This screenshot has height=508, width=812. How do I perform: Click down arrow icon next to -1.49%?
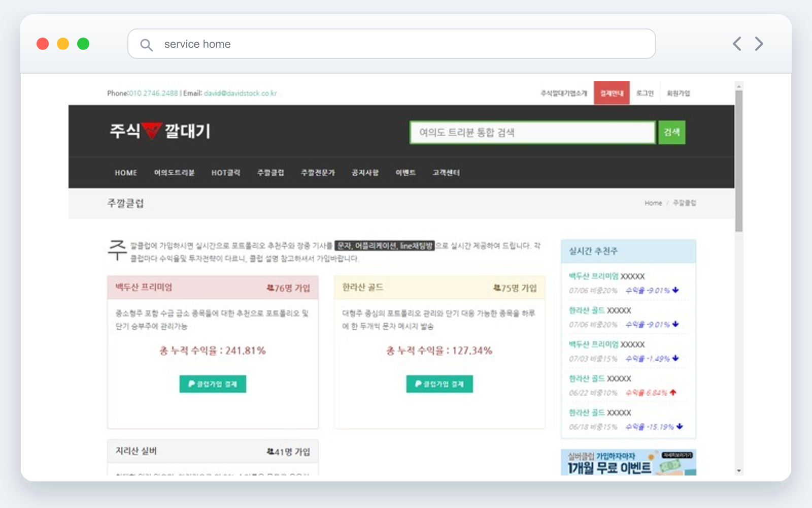(675, 358)
